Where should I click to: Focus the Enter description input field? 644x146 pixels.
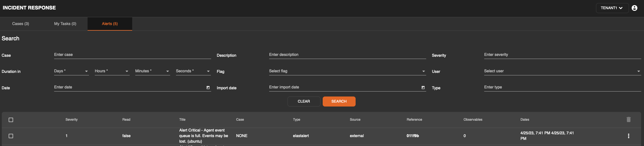347,55
